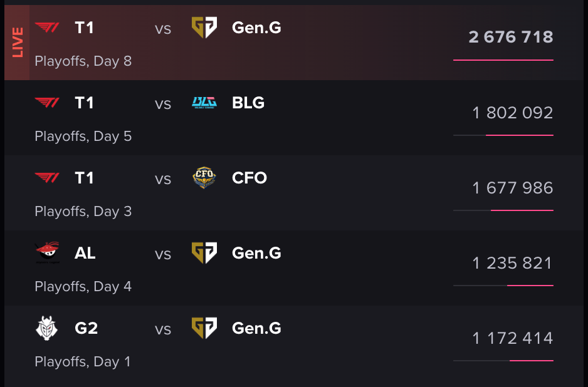Click Gen.G logo in the G2 match
Viewport: 588px width, 387px height.
[204, 328]
